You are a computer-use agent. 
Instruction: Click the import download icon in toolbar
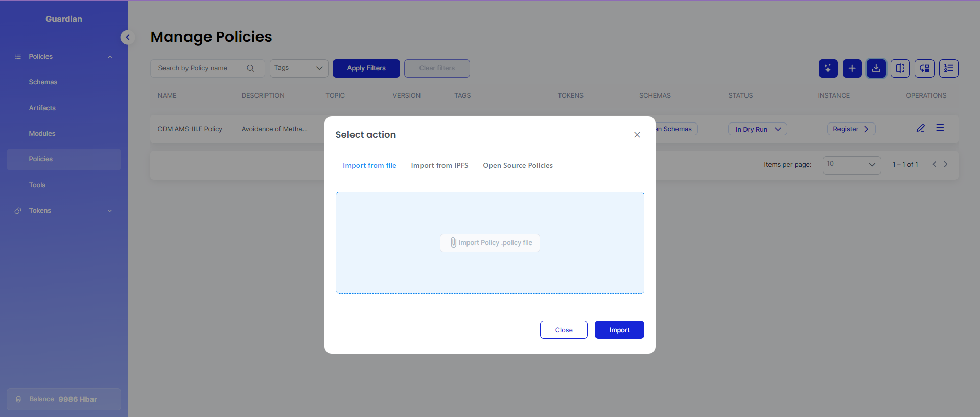[876, 68]
